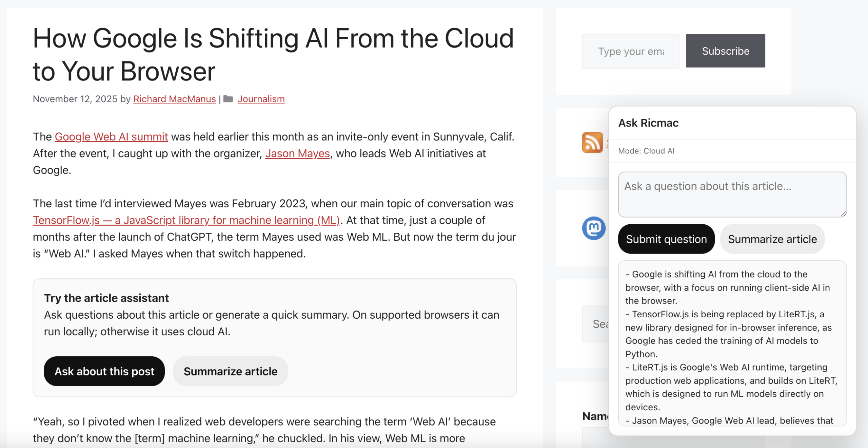The height and width of the screenshot is (448, 868).
Task: Click the 'Ask about this post' button
Action: [x=104, y=371]
